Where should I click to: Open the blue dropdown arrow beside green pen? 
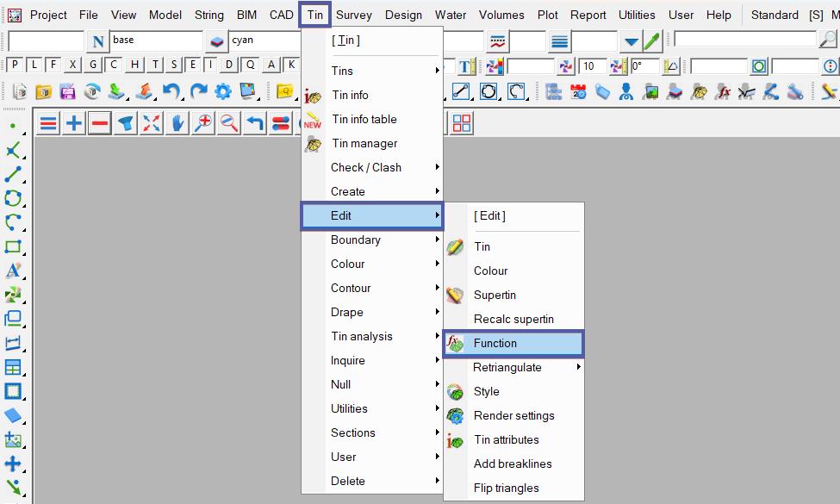632,41
